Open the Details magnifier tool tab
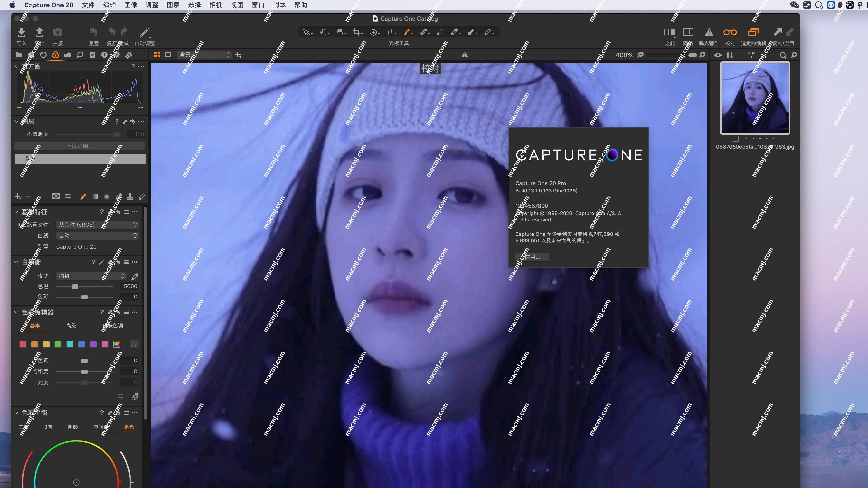This screenshot has height=488, width=868. click(x=80, y=55)
